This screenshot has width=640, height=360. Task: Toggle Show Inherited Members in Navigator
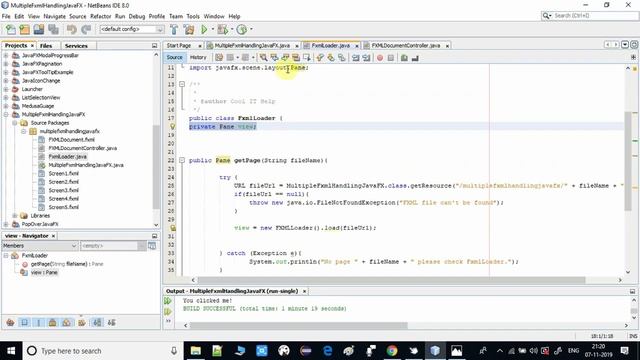tap(11, 322)
